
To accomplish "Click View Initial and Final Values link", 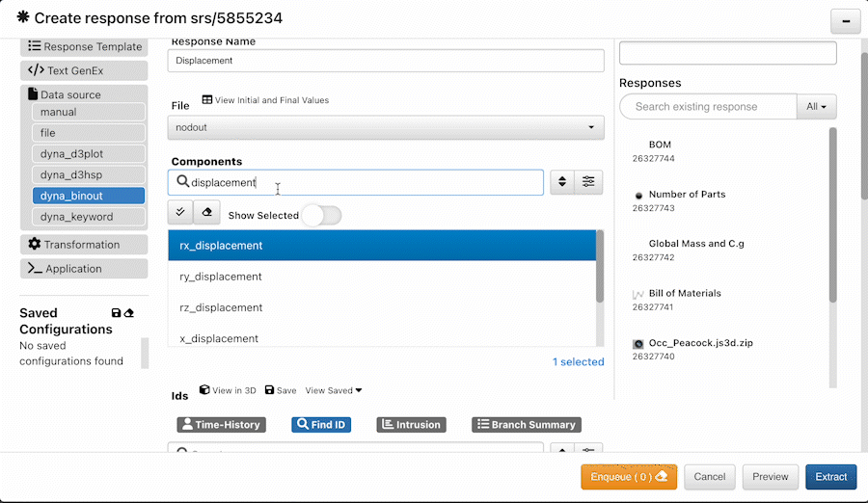I will click(266, 100).
